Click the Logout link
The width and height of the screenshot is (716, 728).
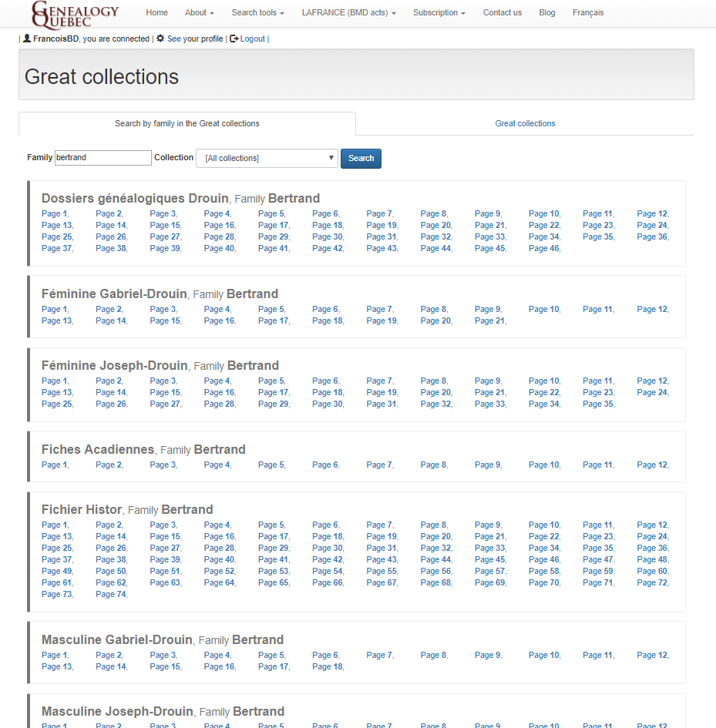click(x=252, y=39)
